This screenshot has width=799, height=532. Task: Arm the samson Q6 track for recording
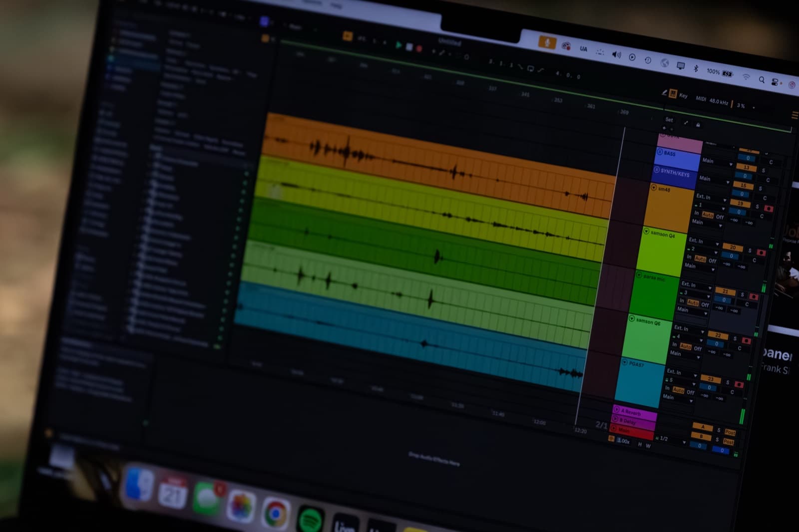746,340
